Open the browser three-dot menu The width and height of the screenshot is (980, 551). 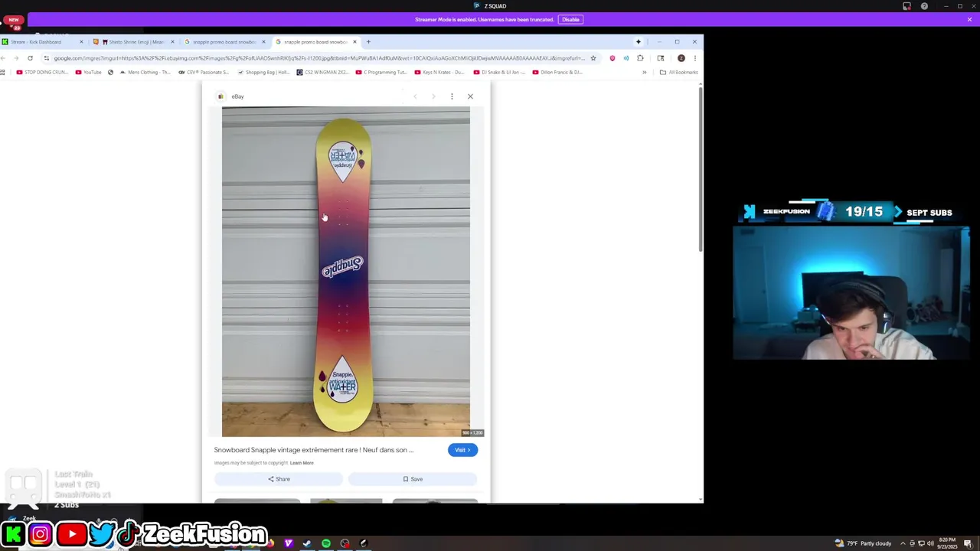click(x=694, y=58)
